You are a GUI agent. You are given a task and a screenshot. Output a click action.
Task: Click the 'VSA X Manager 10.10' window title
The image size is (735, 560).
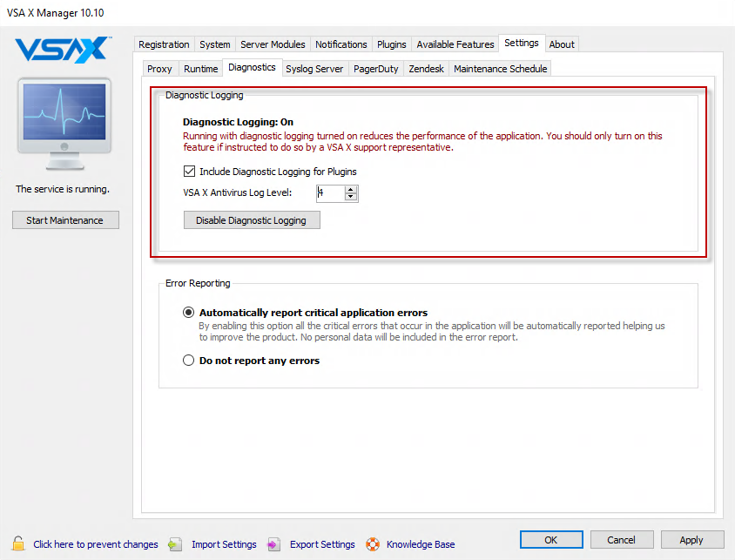point(56,13)
